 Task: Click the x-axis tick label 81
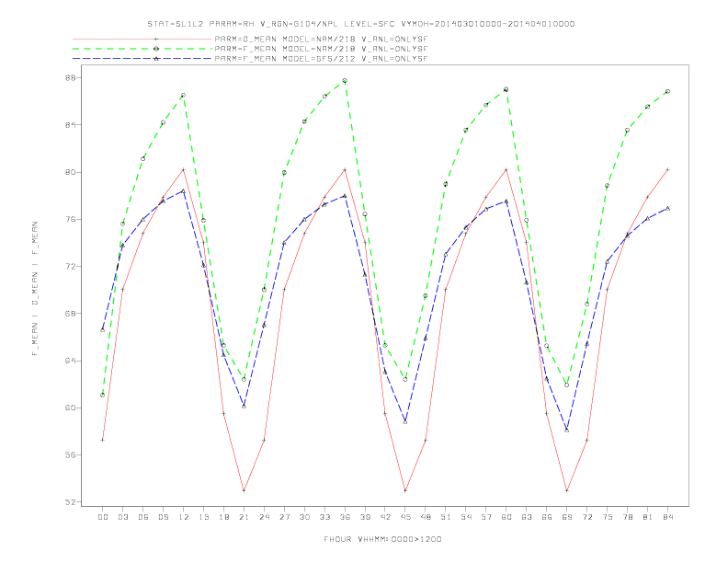tap(648, 517)
